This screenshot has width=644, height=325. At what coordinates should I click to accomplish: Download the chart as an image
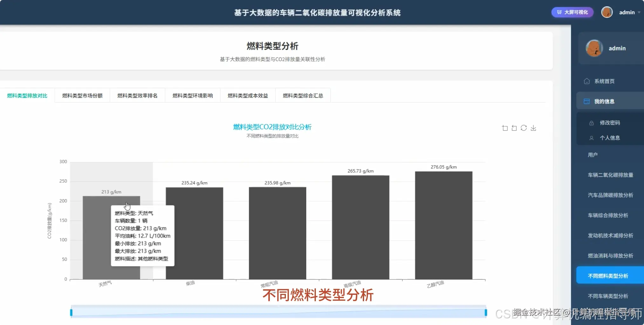pos(533,128)
